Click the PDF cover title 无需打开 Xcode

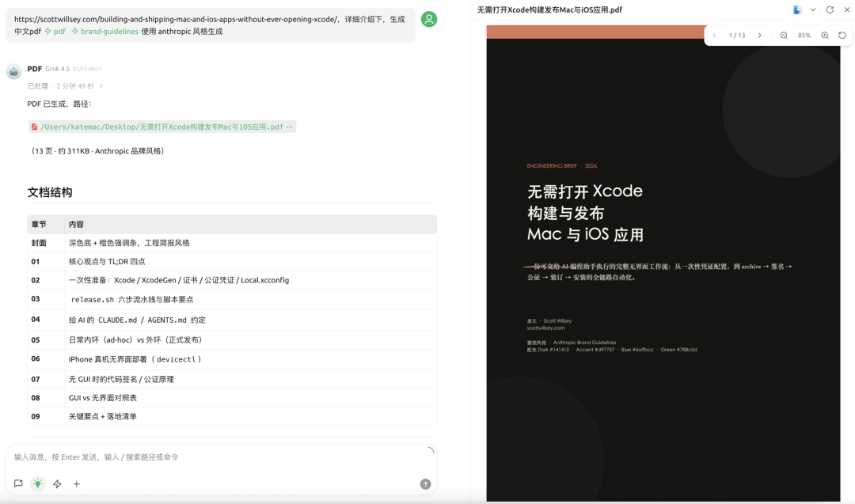584,191
